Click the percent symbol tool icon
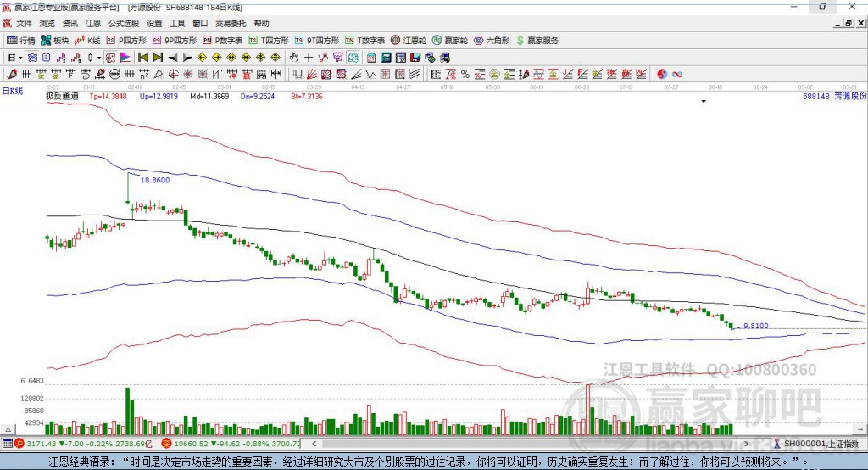This screenshot has height=470, width=868. (x=465, y=75)
